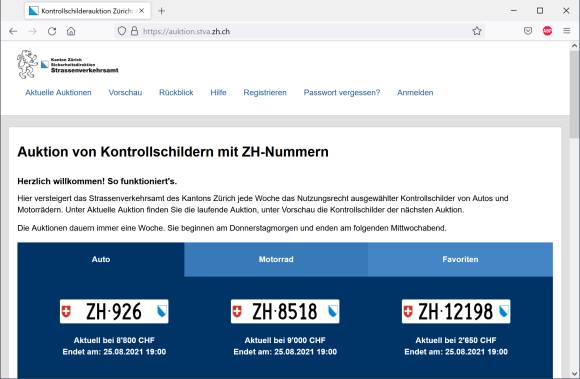Screen dimensions: 580x379
Task: Select the ZH 12198 licence plate
Action: click(x=456, y=311)
